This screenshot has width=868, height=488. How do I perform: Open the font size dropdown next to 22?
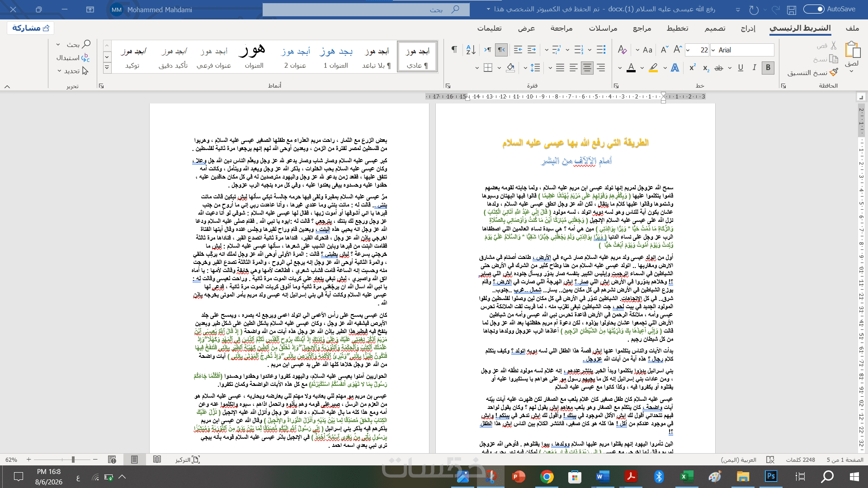click(x=688, y=50)
